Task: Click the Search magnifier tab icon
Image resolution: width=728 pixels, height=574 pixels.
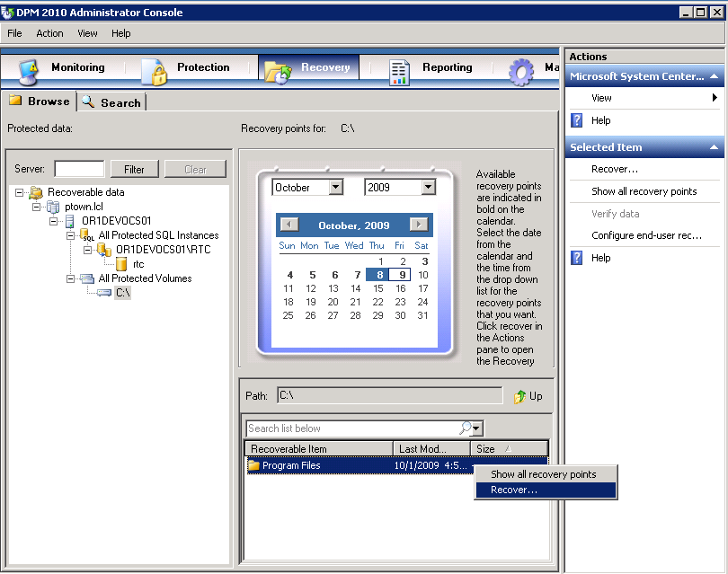Action: [x=88, y=102]
